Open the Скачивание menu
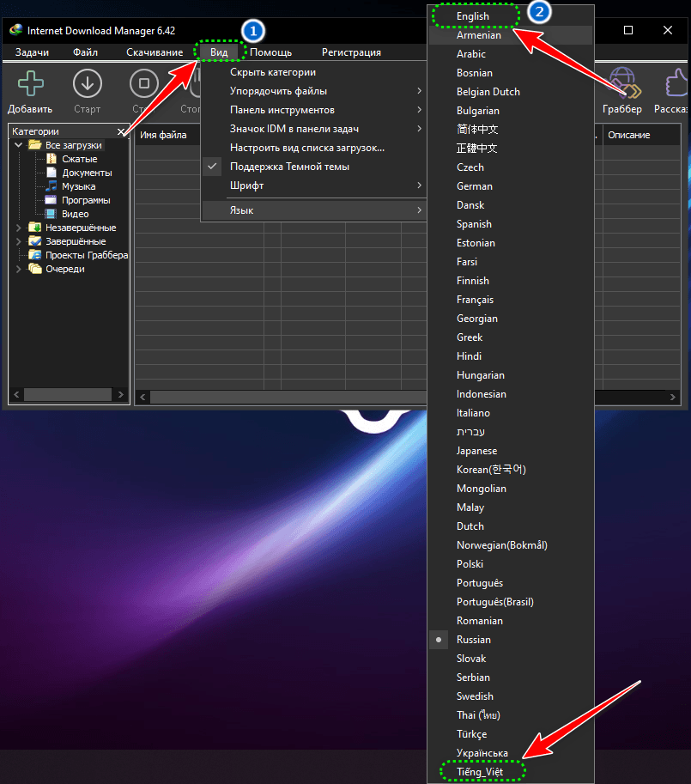Screen dimensions: 691x784 [x=155, y=52]
